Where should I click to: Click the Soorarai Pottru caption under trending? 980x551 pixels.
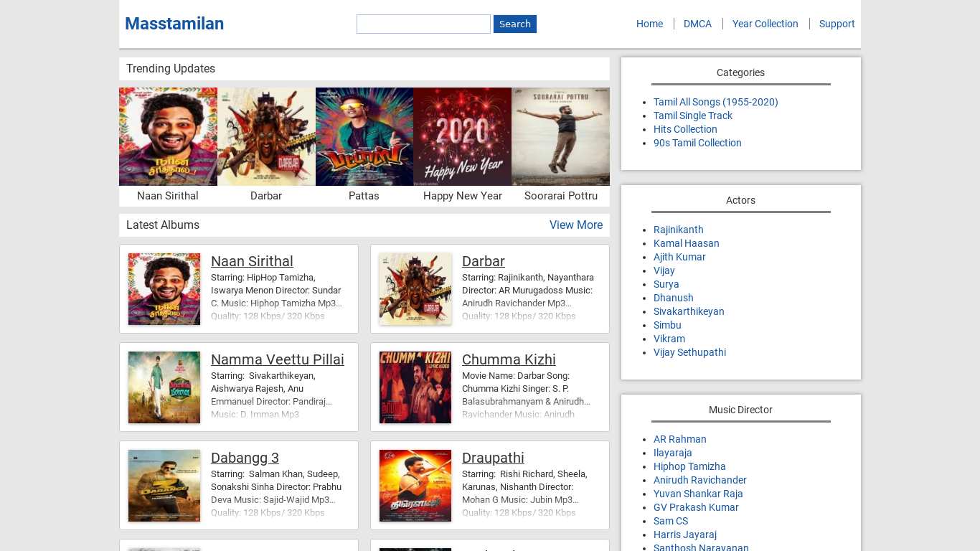tap(561, 196)
